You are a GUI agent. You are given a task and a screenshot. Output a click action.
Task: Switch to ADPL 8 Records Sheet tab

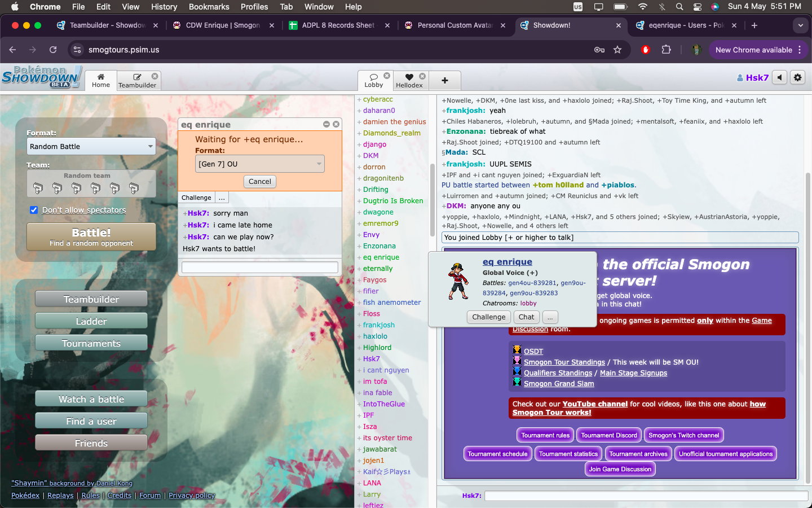pyautogui.click(x=338, y=25)
